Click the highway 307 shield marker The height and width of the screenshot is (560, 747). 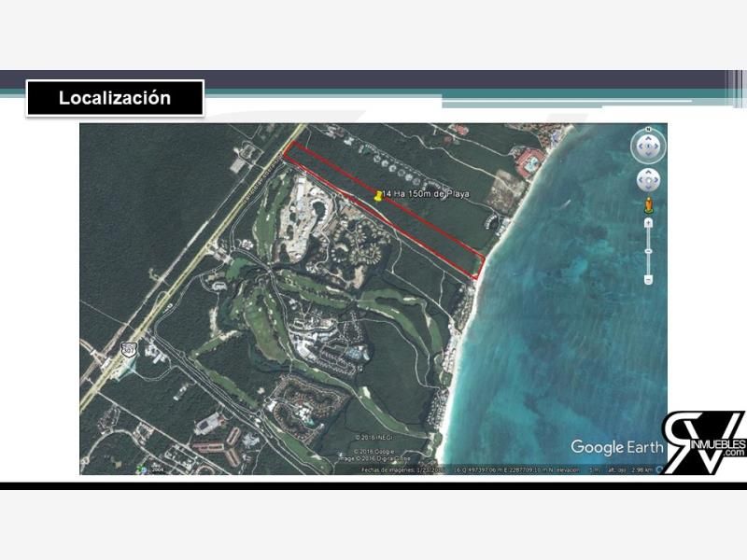(x=128, y=349)
